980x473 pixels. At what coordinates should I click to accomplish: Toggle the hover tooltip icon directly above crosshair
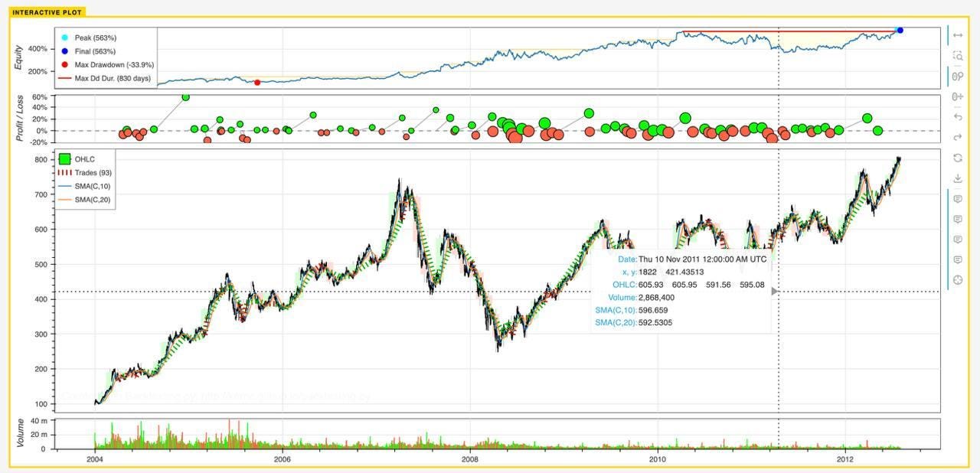pos(957,260)
